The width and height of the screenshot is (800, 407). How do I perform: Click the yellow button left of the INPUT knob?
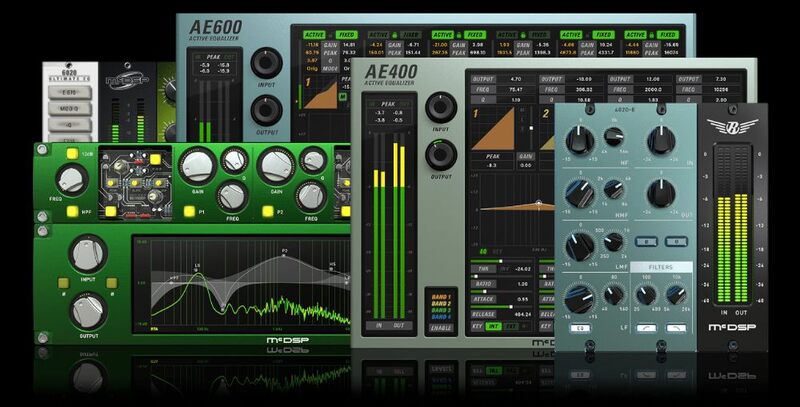64,283
